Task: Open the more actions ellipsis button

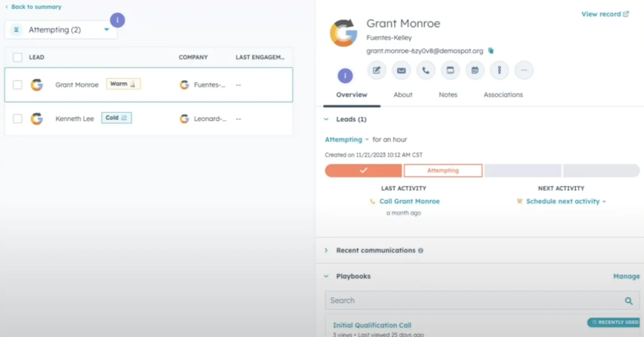Action: [x=524, y=70]
